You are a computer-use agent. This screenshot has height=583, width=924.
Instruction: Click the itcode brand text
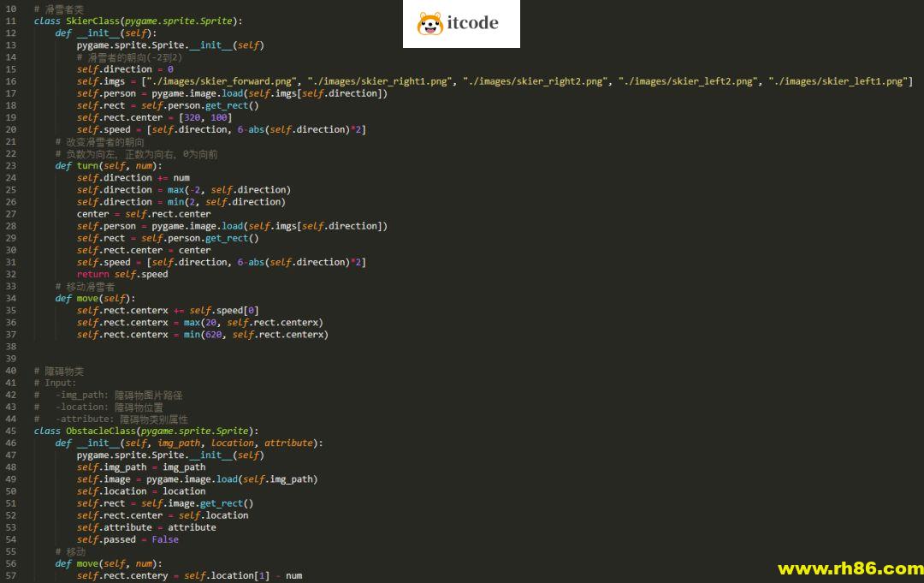pyautogui.click(x=472, y=23)
